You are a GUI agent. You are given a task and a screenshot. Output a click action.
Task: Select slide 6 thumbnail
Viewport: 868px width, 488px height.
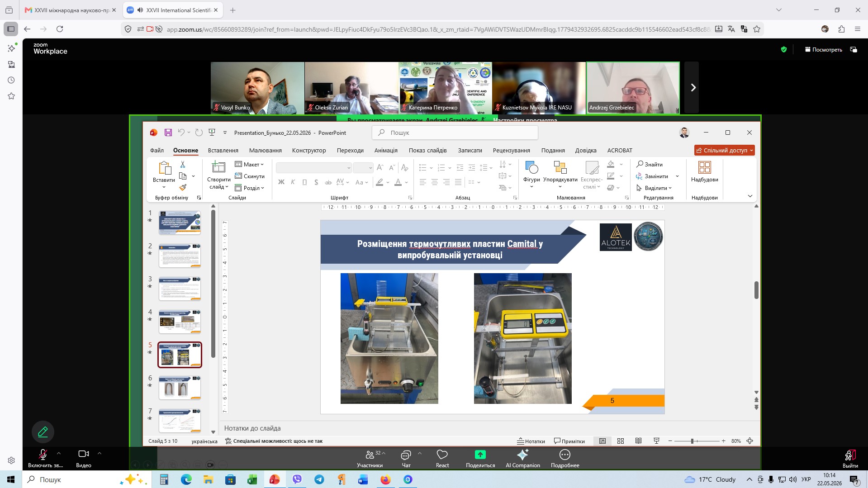pyautogui.click(x=180, y=388)
